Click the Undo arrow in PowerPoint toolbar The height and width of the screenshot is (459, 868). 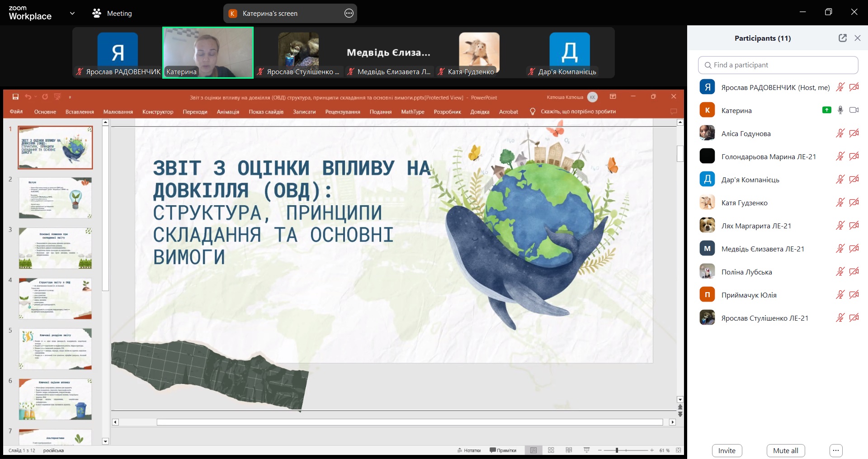pos(28,97)
